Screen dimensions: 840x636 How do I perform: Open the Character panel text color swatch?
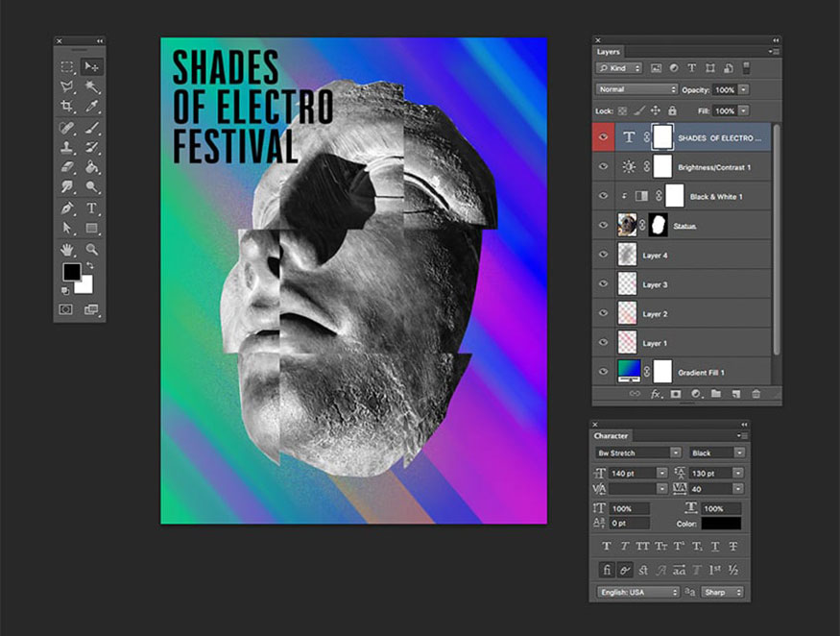pos(721,524)
